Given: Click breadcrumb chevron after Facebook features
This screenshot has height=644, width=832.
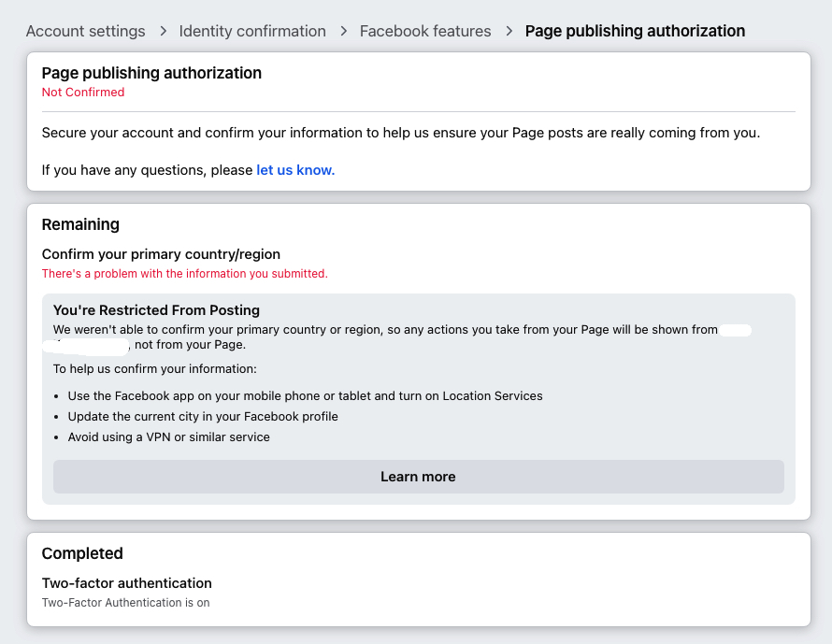Looking at the screenshot, I should pyautogui.click(x=509, y=31).
